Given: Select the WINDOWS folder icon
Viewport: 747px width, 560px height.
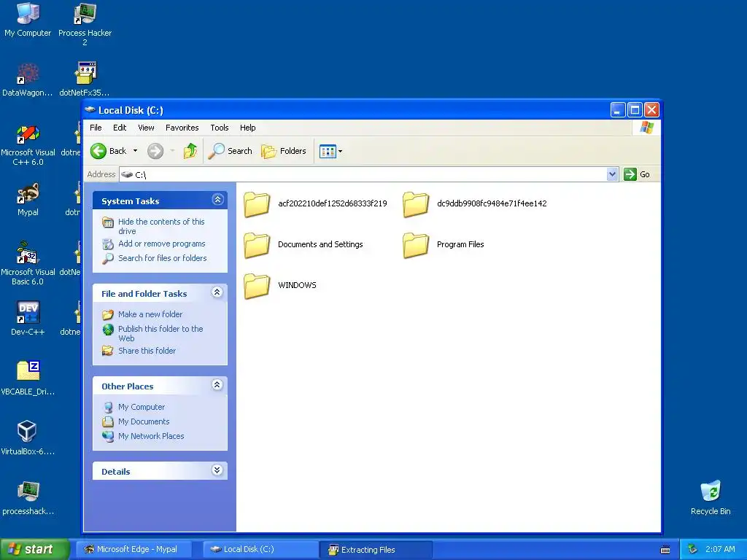Looking at the screenshot, I should pyautogui.click(x=257, y=286).
